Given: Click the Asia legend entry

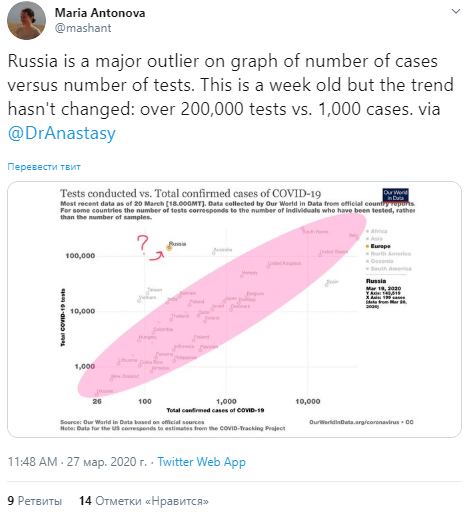Looking at the screenshot, I should 374,239.
